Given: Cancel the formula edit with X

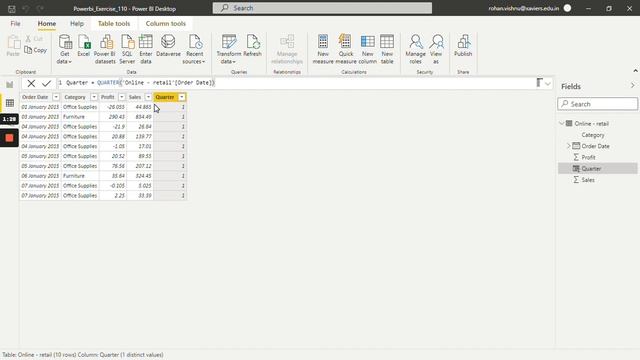Looking at the screenshot, I should coord(31,83).
